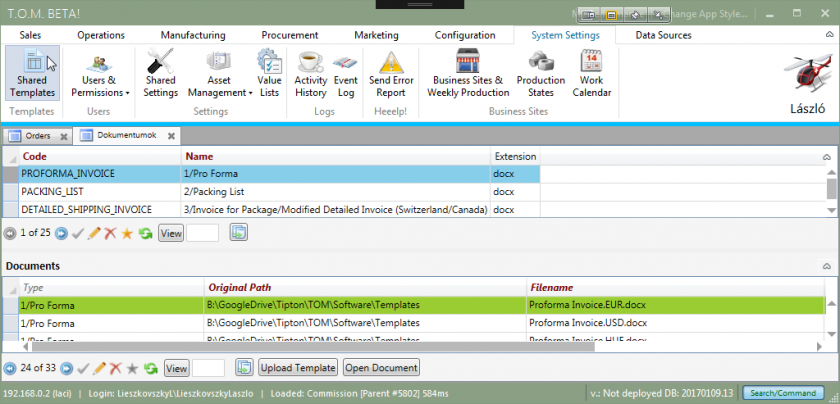This screenshot has height=404, width=840.
Task: Open Value Lists from the ribbon
Action: (269, 73)
